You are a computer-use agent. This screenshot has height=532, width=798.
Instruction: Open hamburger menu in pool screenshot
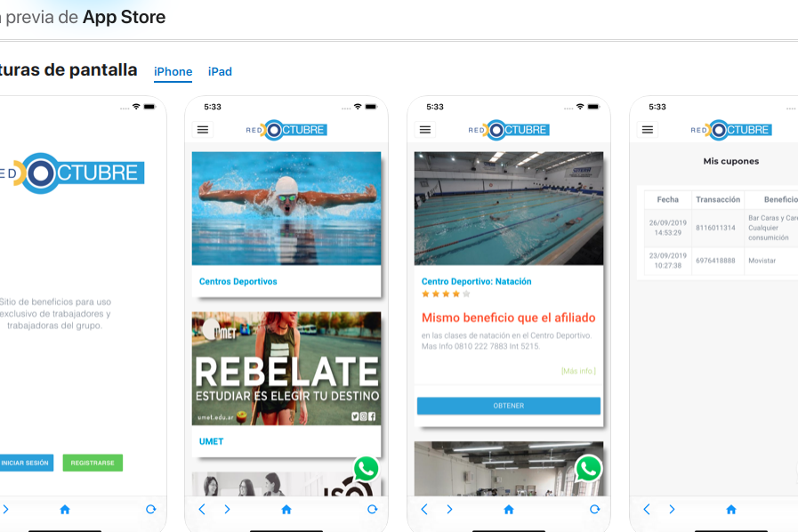pyautogui.click(x=425, y=130)
